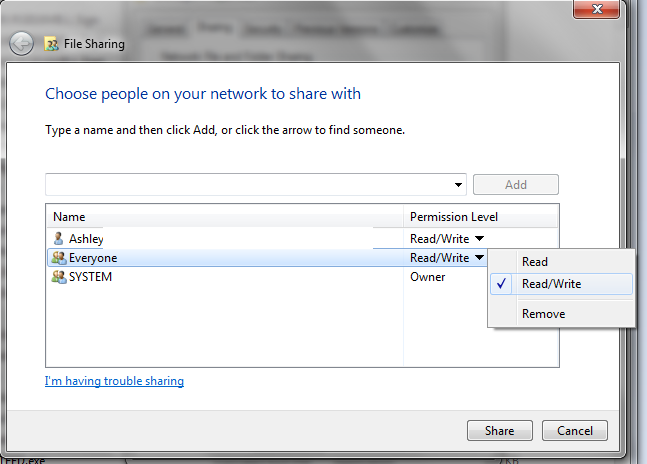Click the back arrow button
647x464 pixels.
(x=22, y=44)
